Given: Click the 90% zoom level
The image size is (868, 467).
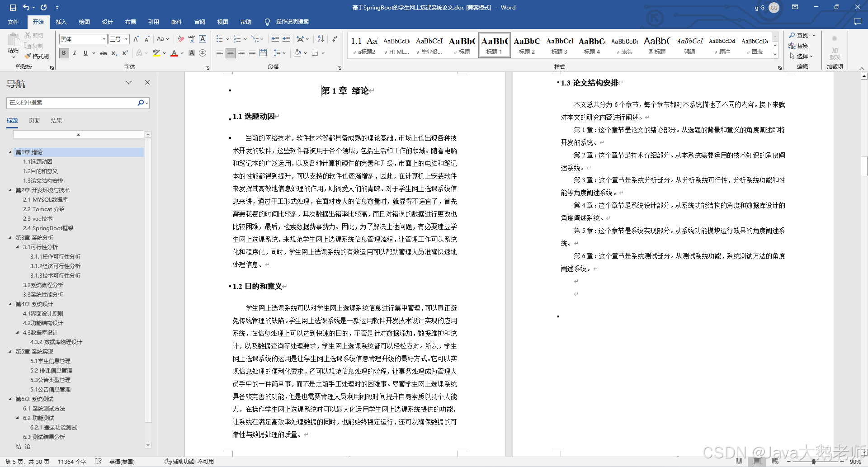Looking at the screenshot, I should click(x=855, y=462).
